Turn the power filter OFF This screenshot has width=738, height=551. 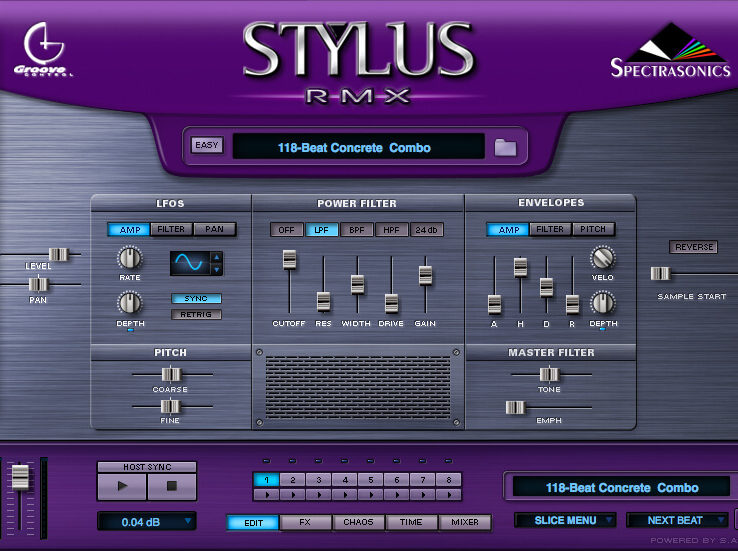[286, 230]
